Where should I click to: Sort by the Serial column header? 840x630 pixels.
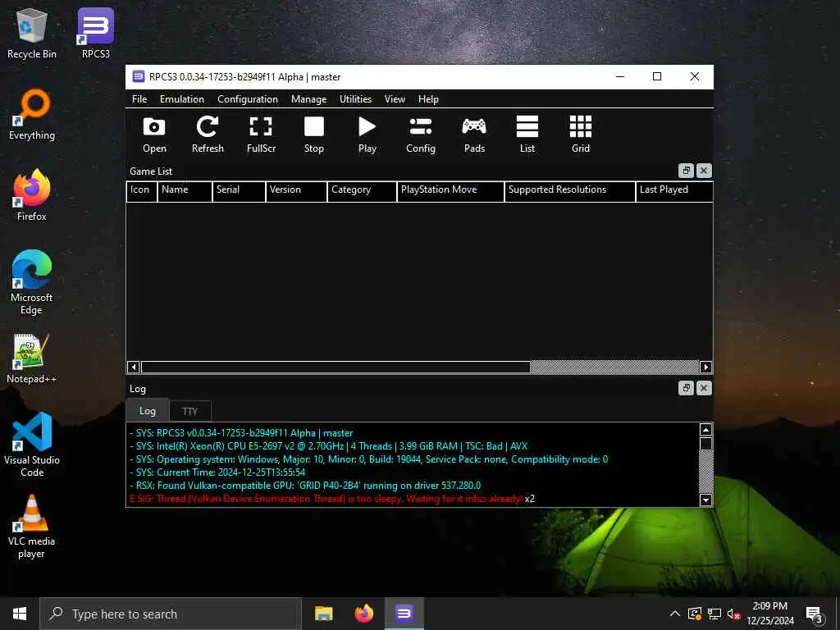coord(239,191)
